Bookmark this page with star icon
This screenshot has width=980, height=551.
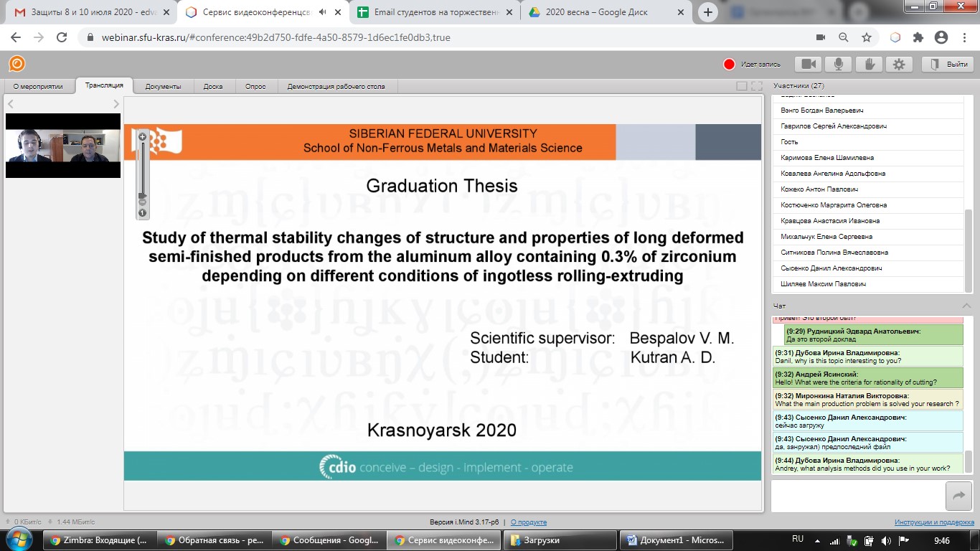(867, 37)
